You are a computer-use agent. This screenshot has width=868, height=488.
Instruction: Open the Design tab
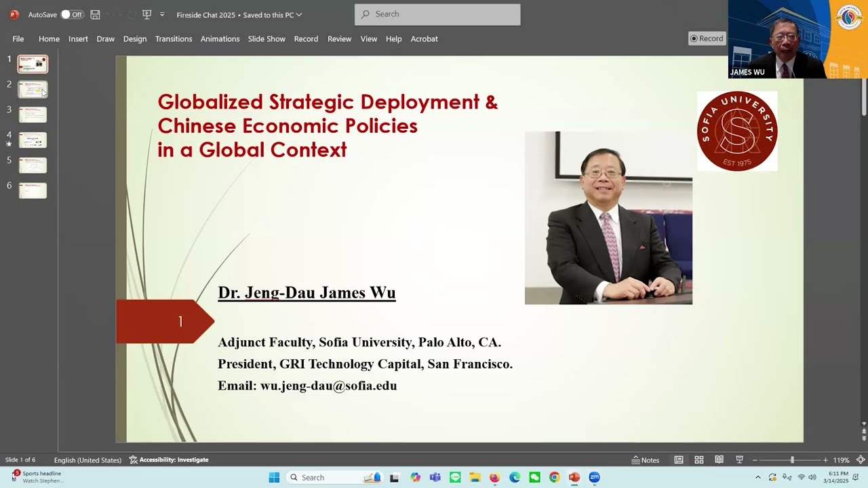(x=135, y=39)
